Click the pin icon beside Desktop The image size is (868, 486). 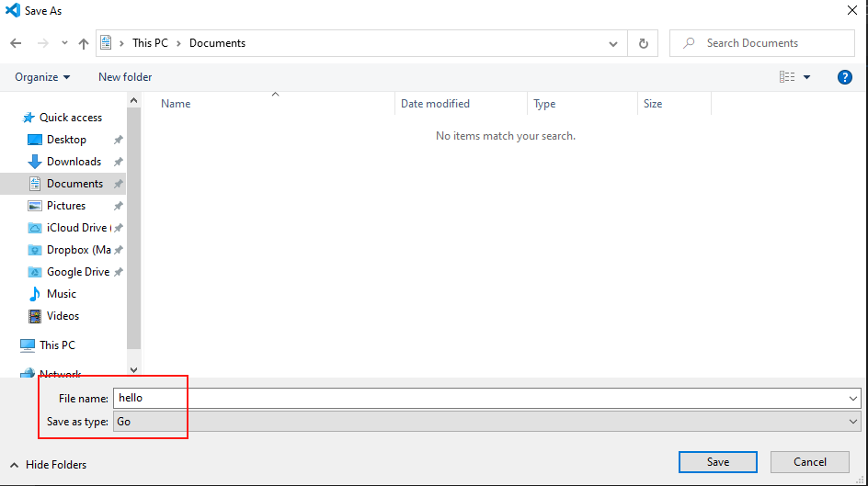(x=118, y=140)
